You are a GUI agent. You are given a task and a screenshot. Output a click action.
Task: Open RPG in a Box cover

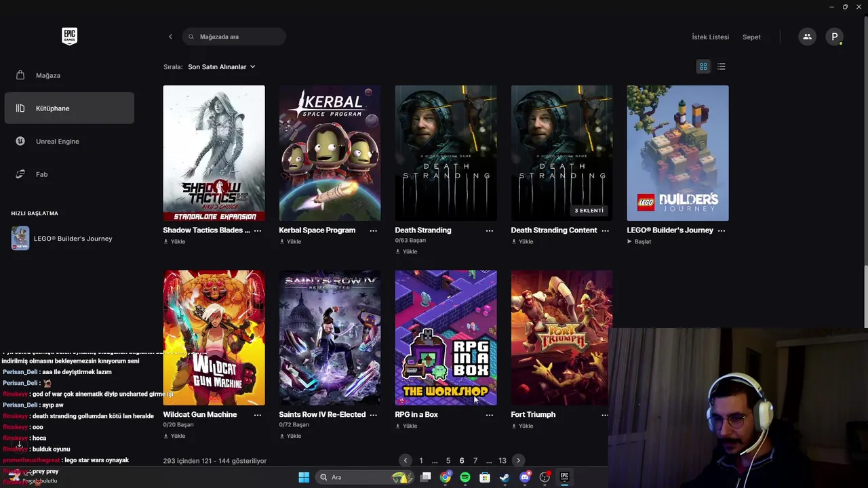click(446, 338)
